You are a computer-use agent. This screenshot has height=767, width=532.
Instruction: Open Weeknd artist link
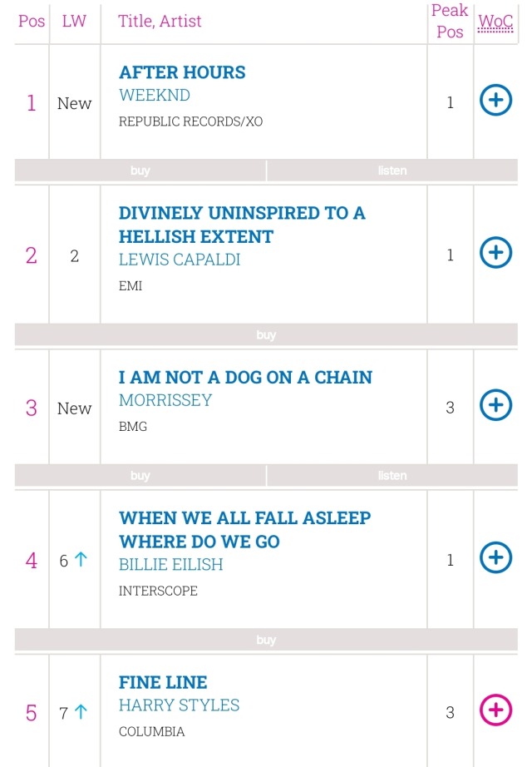pyautogui.click(x=155, y=95)
